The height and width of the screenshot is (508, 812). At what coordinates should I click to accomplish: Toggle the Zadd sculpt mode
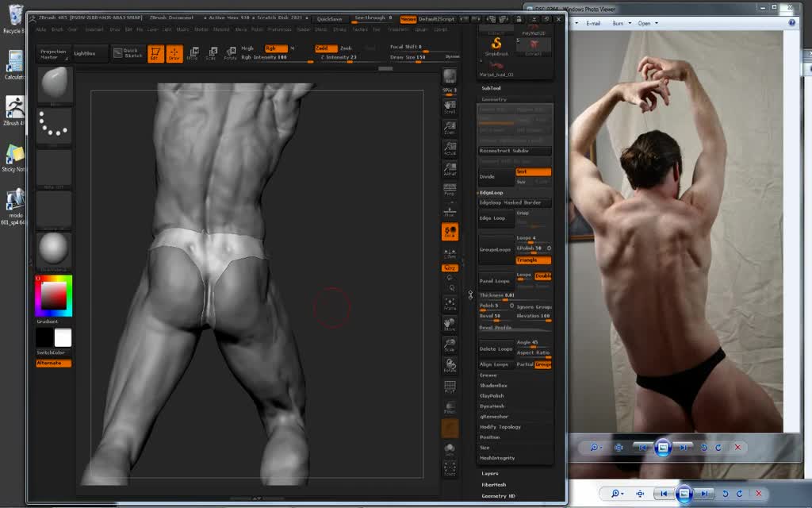[326, 48]
